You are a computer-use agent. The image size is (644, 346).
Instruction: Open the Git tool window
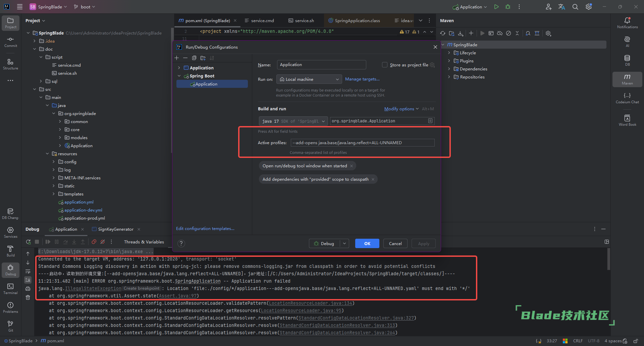pos(10,326)
